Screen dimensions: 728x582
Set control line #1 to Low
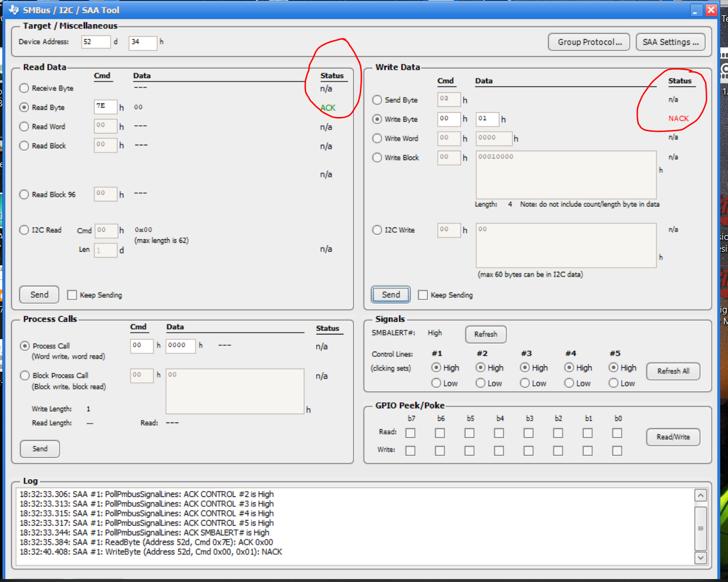436,383
